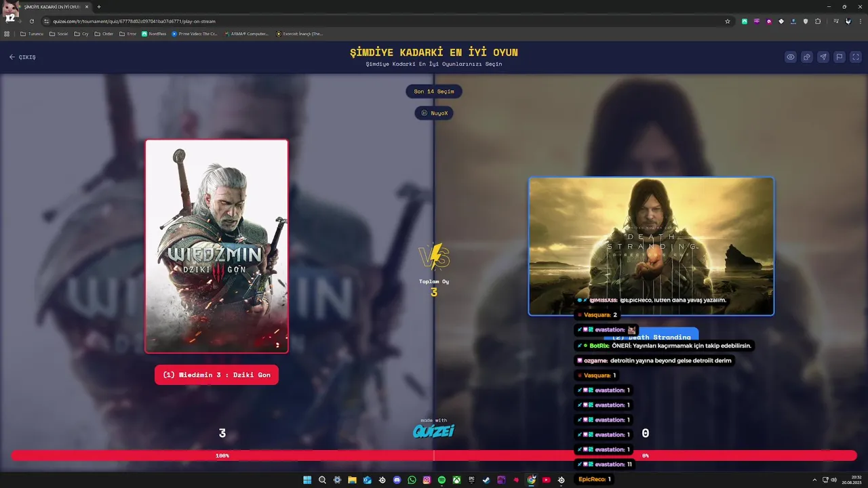Click the purple slider extension icon
868x488 pixels.
coord(757,21)
